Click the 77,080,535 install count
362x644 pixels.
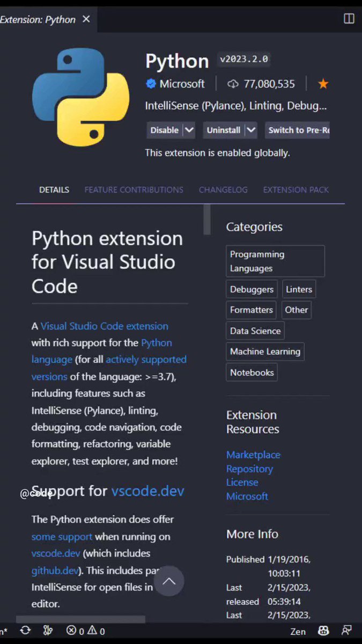click(x=269, y=84)
